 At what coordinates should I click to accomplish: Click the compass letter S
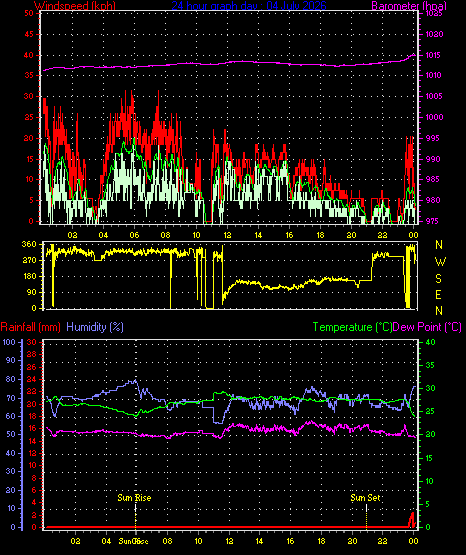pyautogui.click(x=439, y=279)
